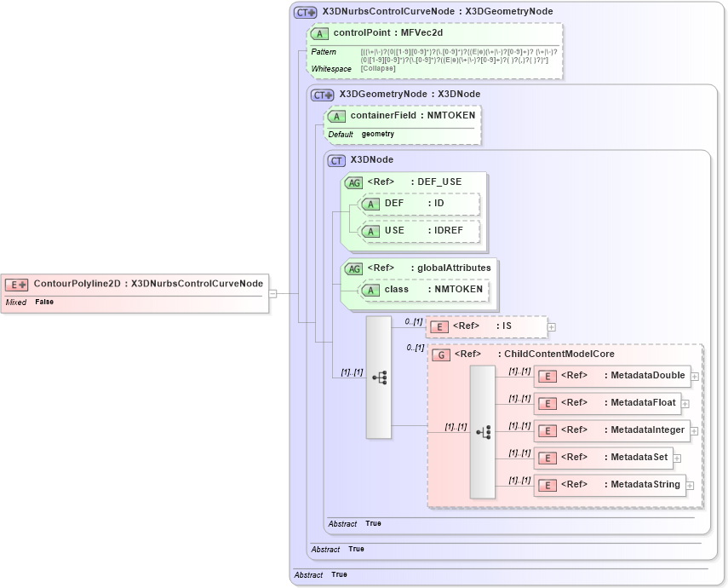This screenshot has width=728, height=588.
Task: Click the AG icon of globalAttributes
Action: click(354, 268)
